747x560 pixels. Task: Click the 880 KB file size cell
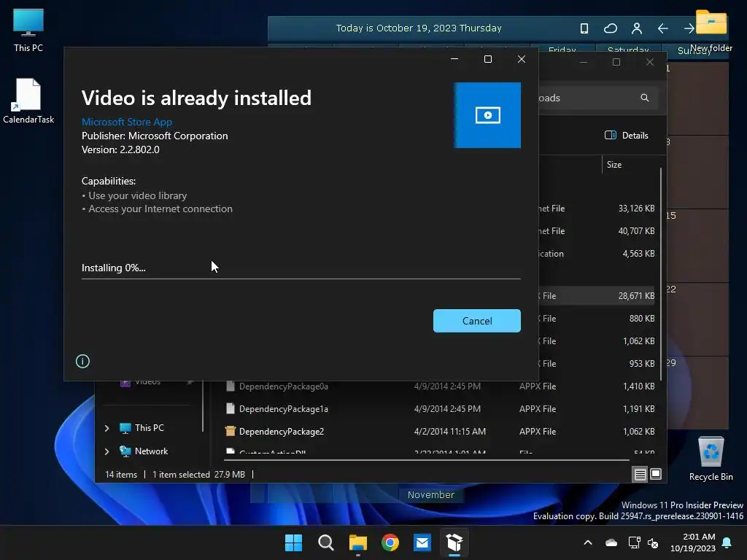tap(642, 319)
